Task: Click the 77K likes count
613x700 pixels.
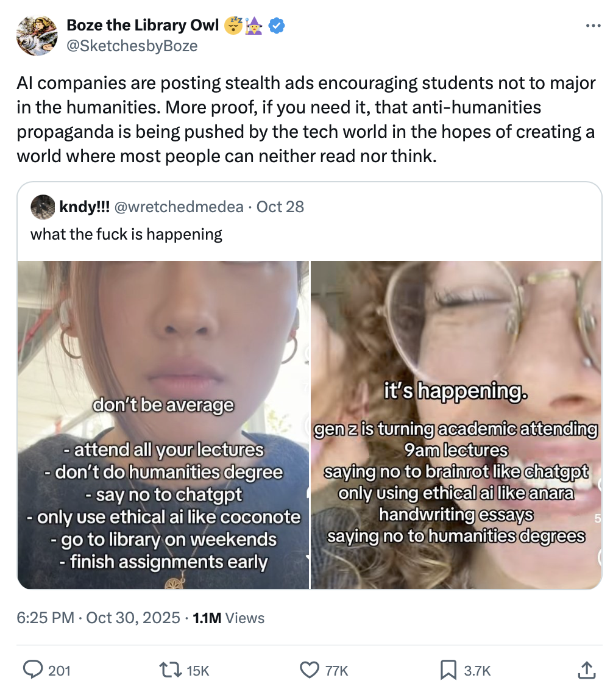Action: coord(336,671)
